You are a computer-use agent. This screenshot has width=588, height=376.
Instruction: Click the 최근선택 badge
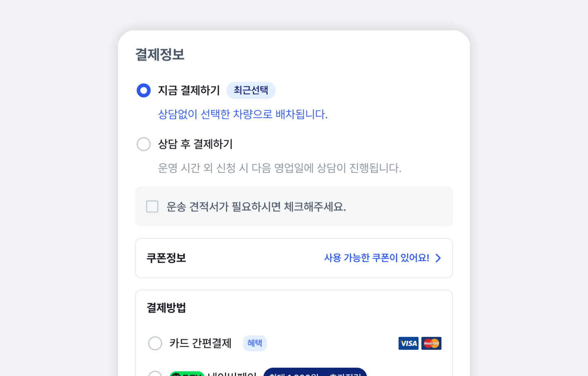(251, 90)
